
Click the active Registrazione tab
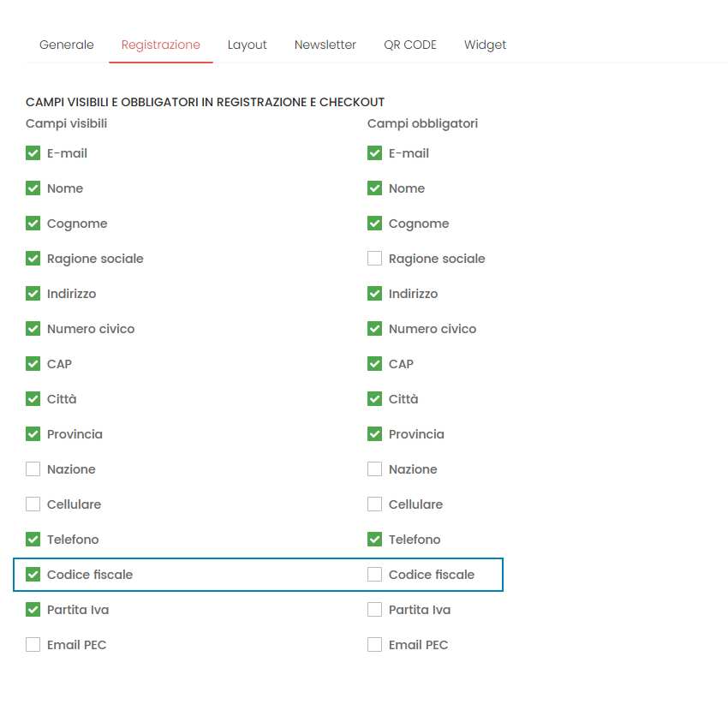pos(160,45)
